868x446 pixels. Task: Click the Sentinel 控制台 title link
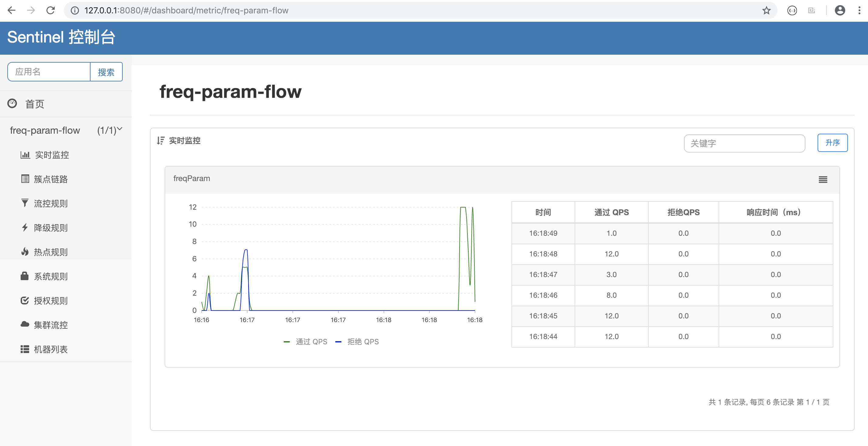tap(61, 37)
